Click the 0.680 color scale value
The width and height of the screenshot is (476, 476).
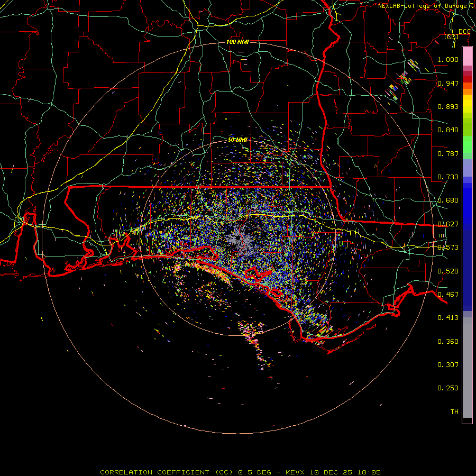click(448, 200)
